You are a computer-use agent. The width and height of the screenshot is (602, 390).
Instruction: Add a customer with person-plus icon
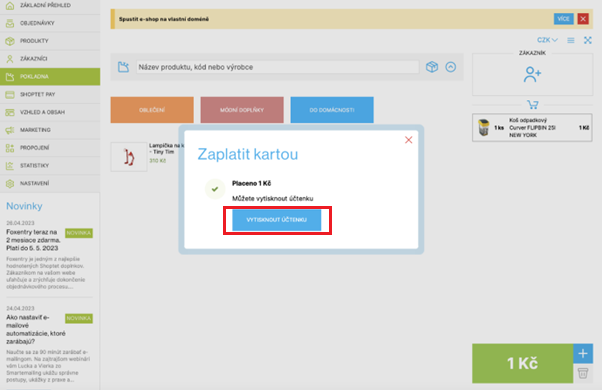point(532,74)
